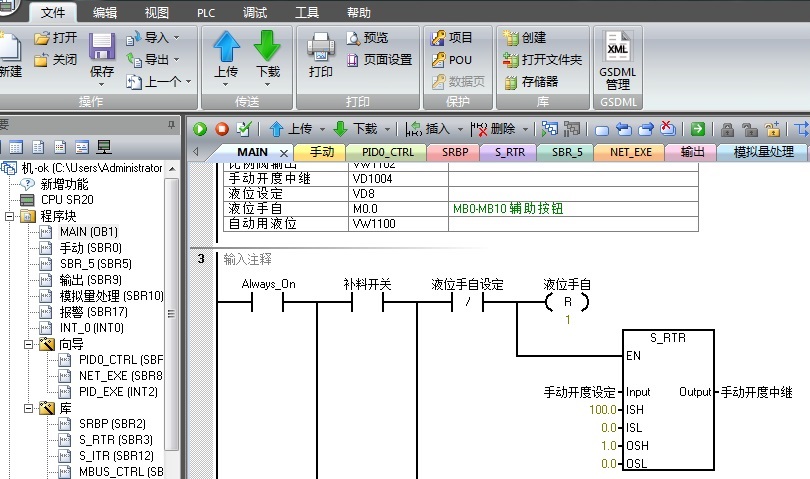Click the 页面设置 button

click(380, 60)
